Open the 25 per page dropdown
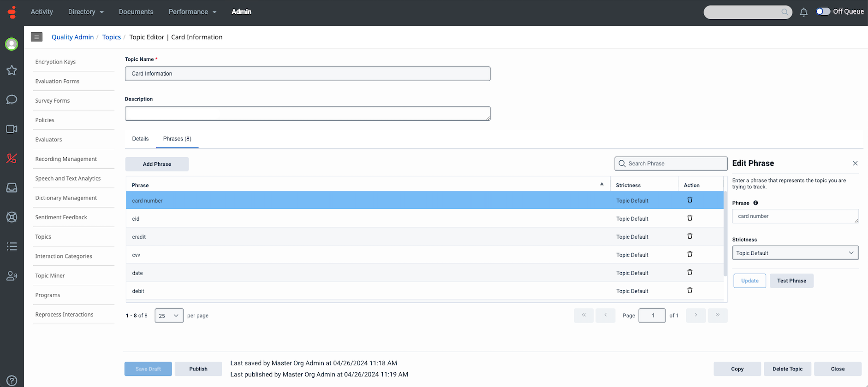 (x=169, y=316)
